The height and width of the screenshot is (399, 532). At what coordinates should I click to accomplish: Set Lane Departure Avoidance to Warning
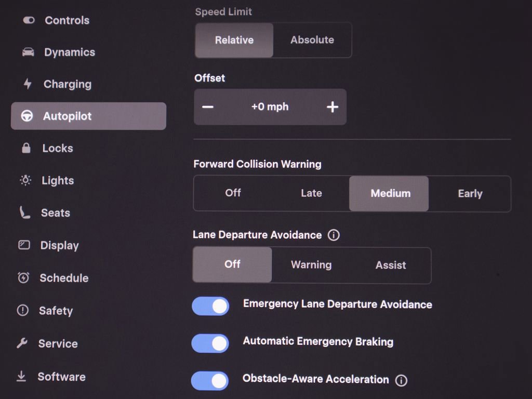(311, 265)
